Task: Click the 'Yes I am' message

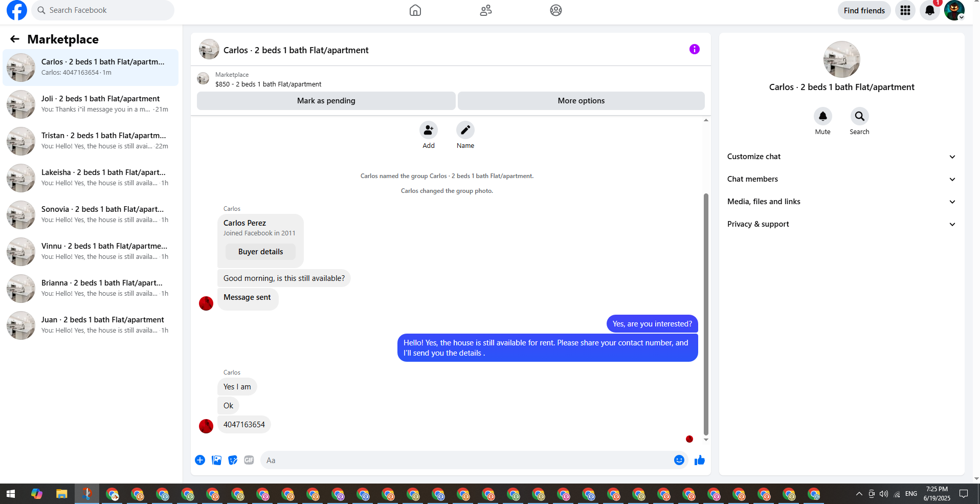Action: [237, 387]
